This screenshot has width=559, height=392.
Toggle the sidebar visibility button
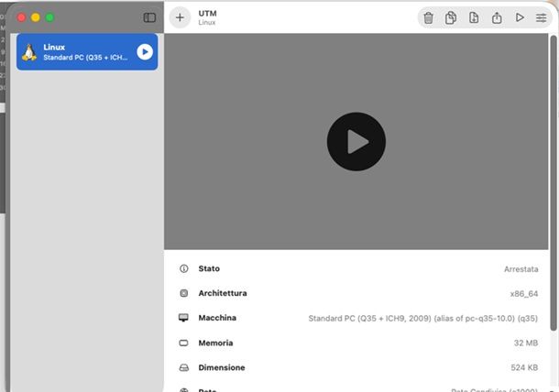(149, 17)
